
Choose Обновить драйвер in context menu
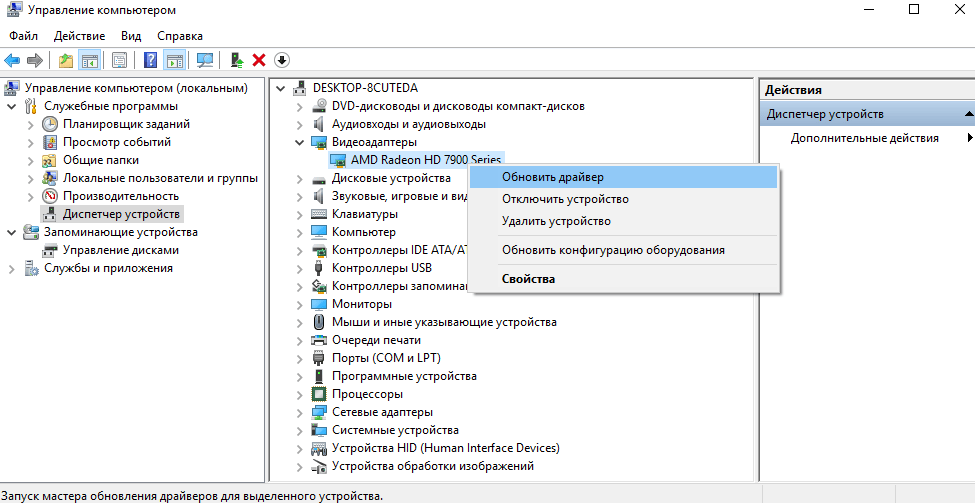coord(623,177)
